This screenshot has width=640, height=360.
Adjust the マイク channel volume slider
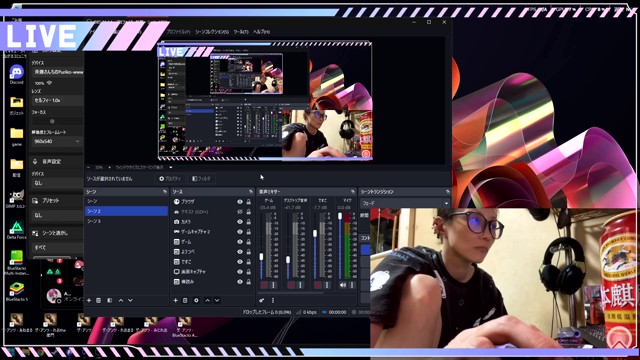pyautogui.click(x=340, y=216)
